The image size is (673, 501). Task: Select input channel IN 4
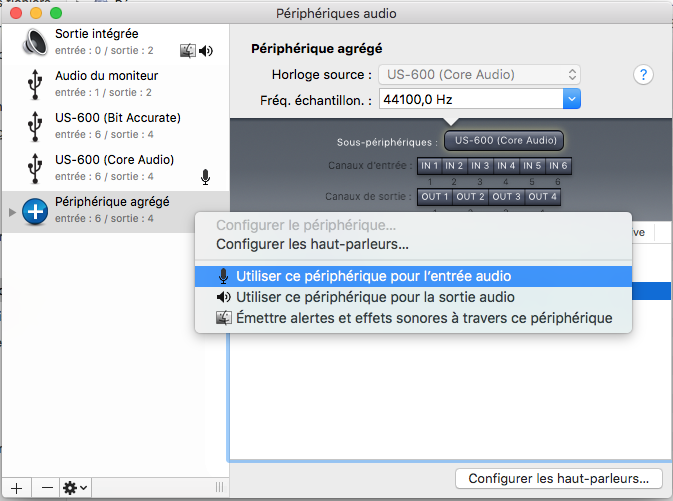pos(506,166)
